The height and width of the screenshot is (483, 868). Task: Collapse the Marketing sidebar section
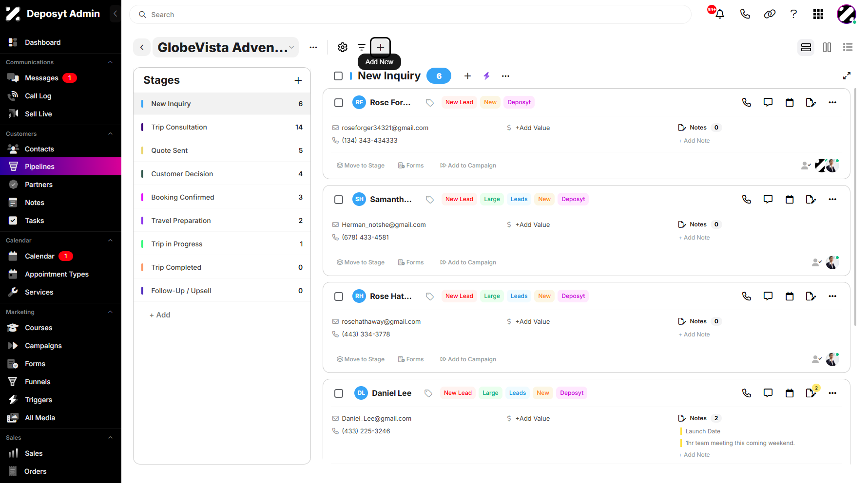110,312
